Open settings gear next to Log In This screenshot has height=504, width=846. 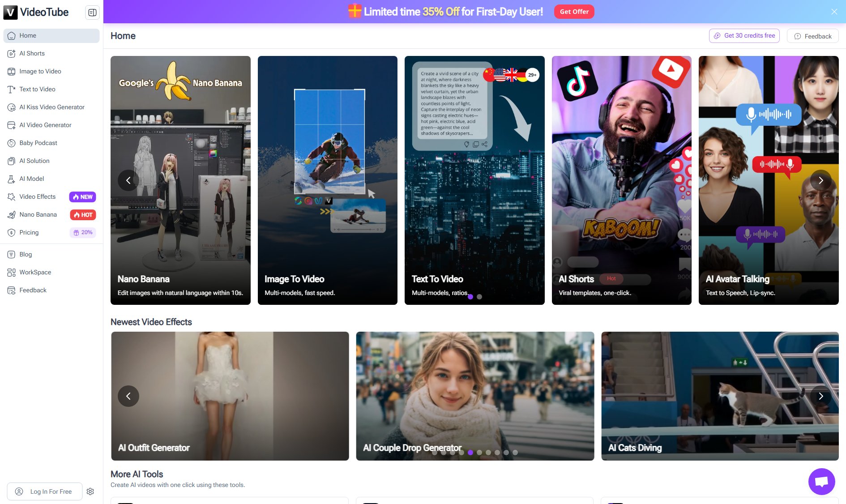tap(90, 491)
